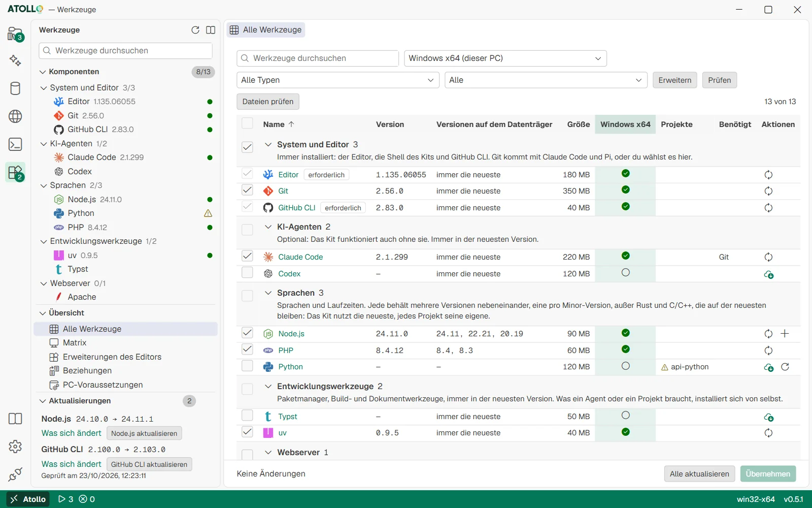Click the Prüfen button
Image resolution: width=812 pixels, height=508 pixels.
(720, 80)
